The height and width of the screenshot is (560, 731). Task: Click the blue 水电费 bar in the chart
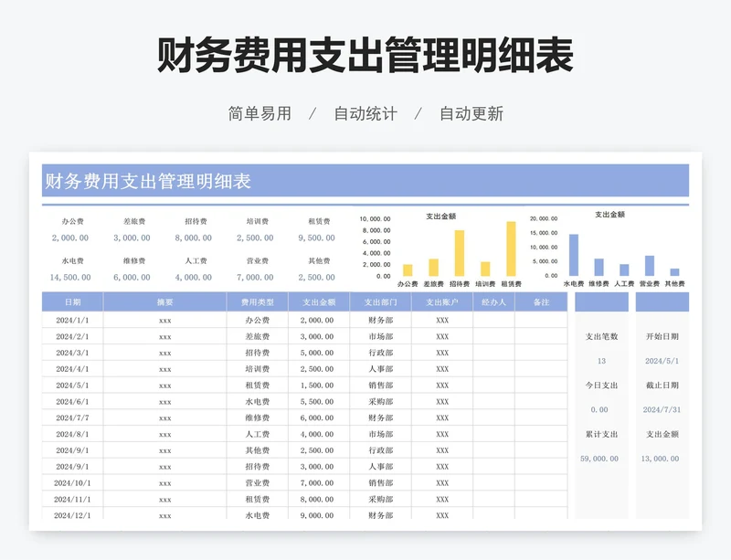(574, 255)
